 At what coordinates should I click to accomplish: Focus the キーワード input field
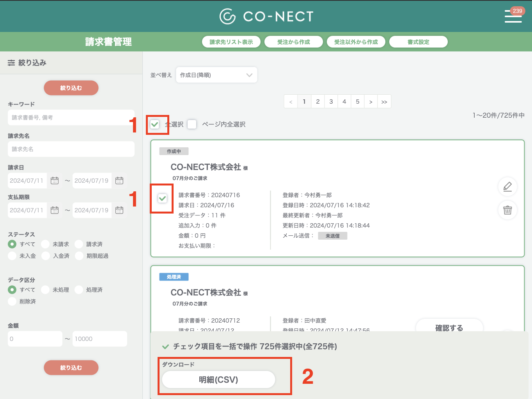(71, 117)
